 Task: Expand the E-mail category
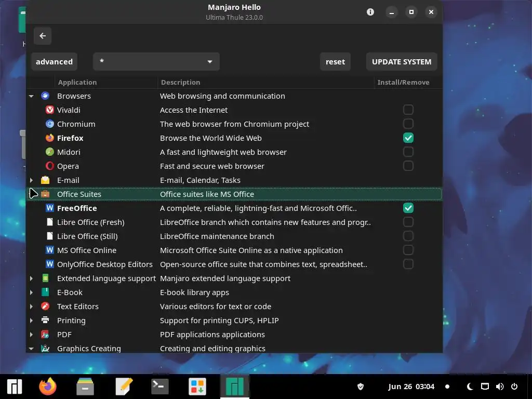[31, 180]
